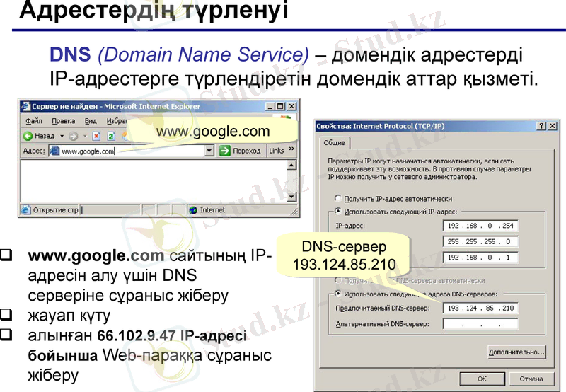Click the green Refresh icon in IE toolbar

point(111,136)
